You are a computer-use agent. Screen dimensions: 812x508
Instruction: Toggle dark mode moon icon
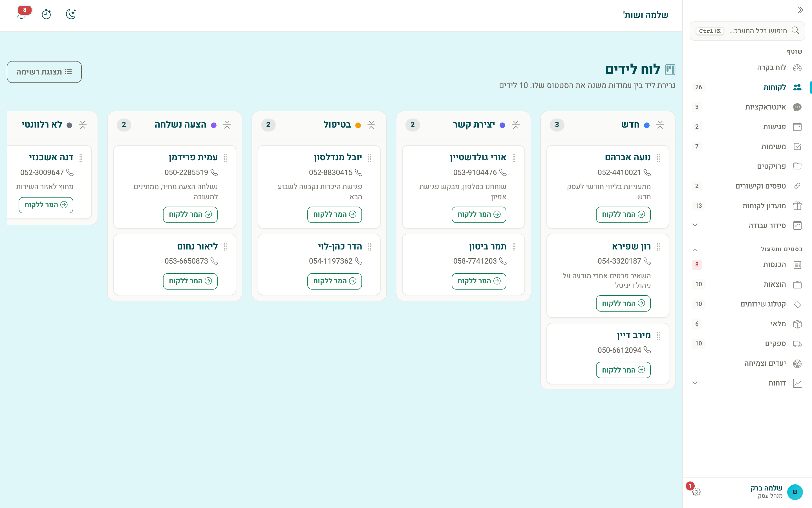coord(71,14)
